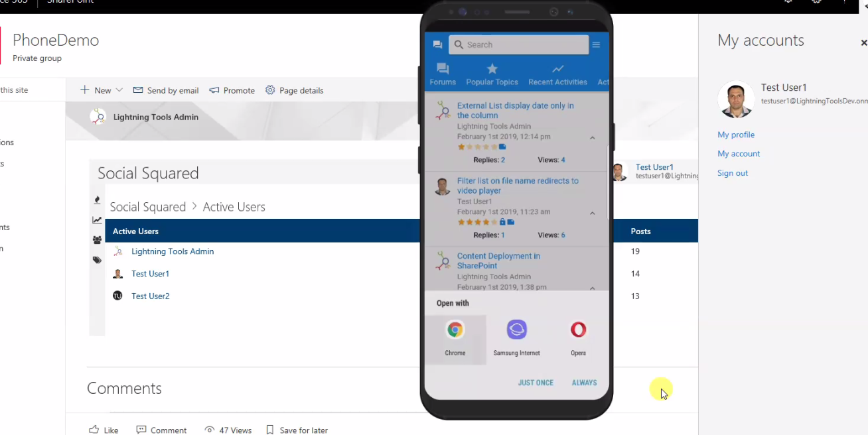Open Lightning Tools Admin user link

click(173, 251)
